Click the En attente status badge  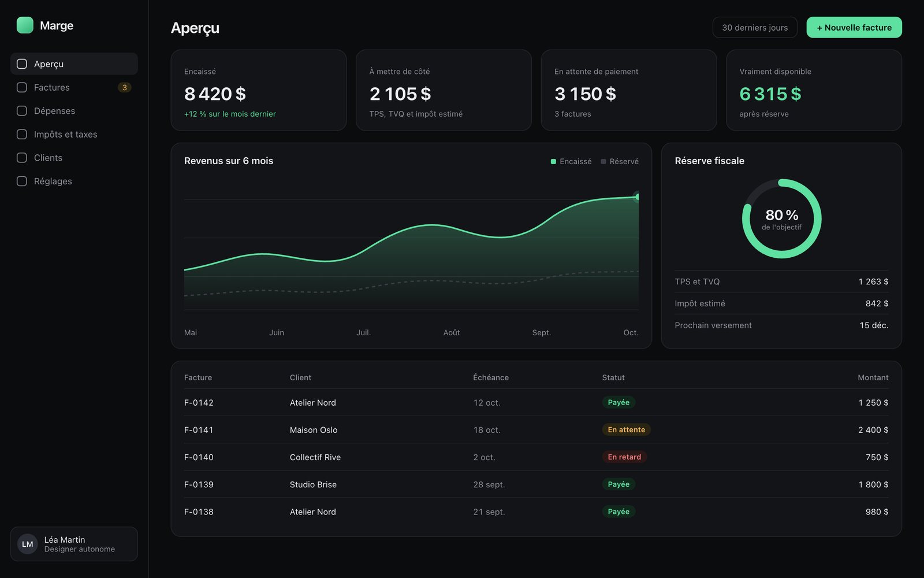[x=627, y=429]
